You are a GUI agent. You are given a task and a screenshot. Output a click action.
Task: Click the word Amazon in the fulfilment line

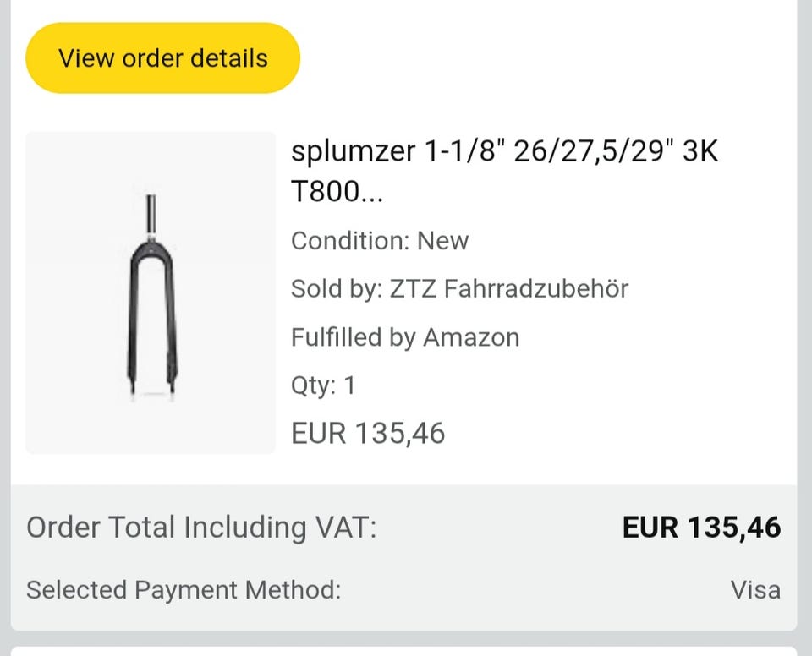[x=471, y=337]
